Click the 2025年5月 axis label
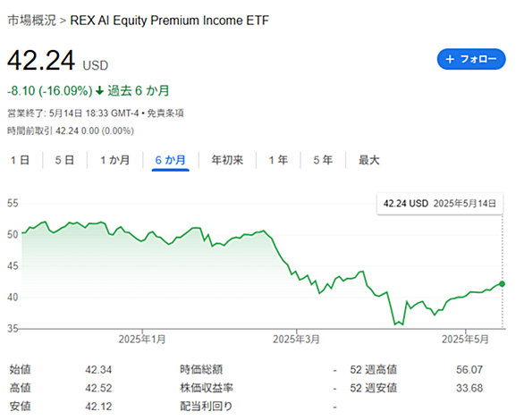 (465, 340)
